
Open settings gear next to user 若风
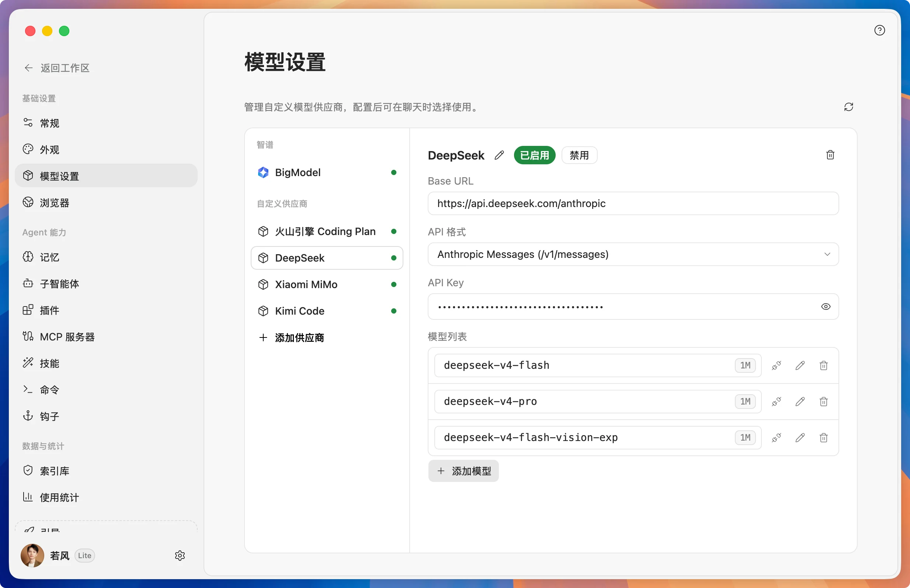[180, 556]
